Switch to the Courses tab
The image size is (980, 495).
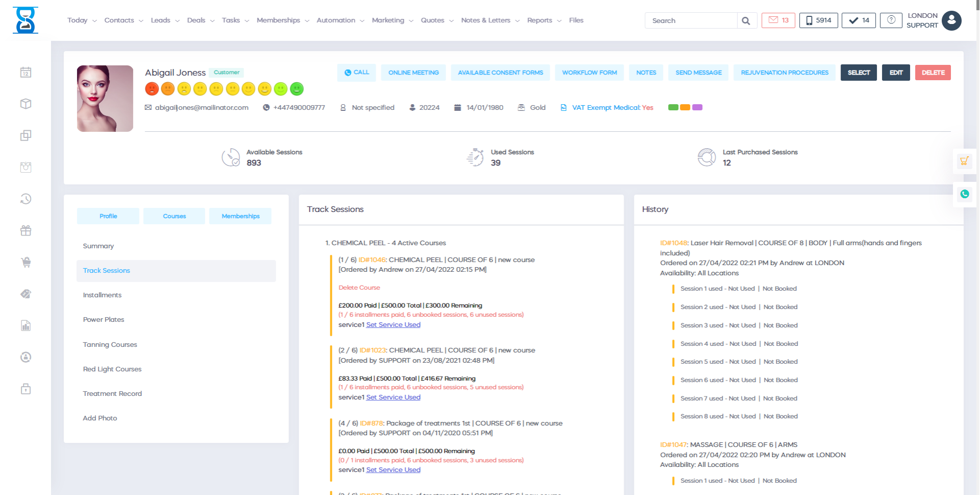174,216
